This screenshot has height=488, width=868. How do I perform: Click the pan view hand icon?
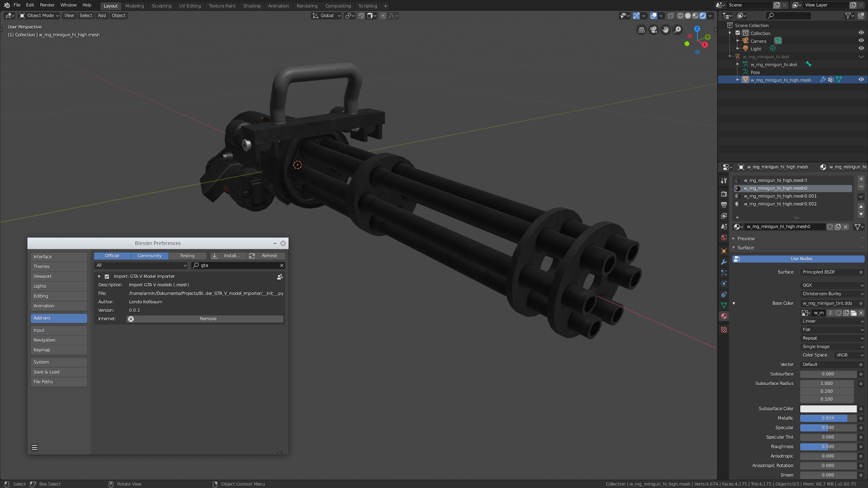pyautogui.click(x=665, y=30)
